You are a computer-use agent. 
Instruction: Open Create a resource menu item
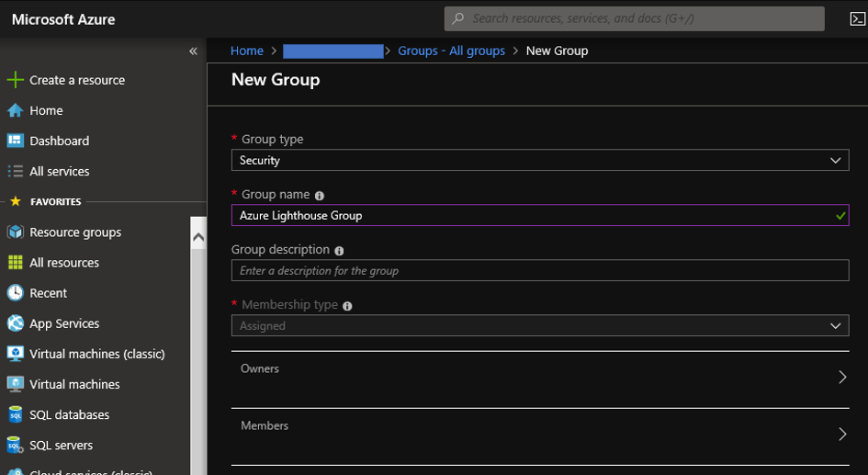(77, 80)
